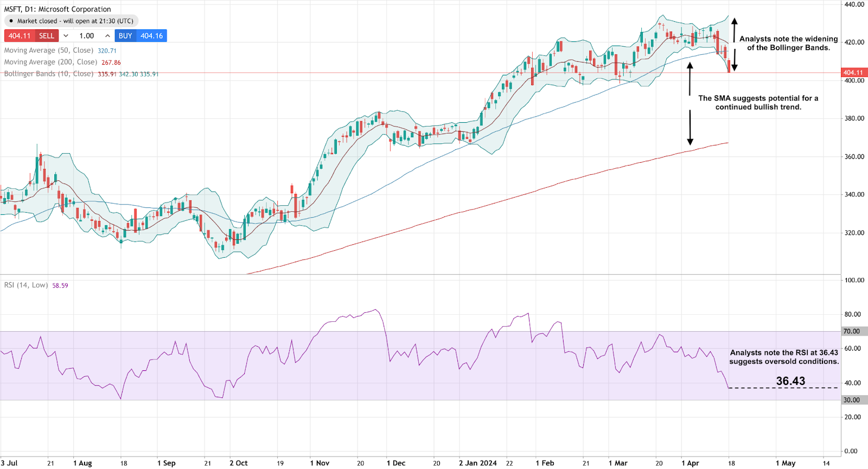This screenshot has width=868, height=469.
Task: Click the 1 Apr date on time axis
Action: pyautogui.click(x=690, y=463)
